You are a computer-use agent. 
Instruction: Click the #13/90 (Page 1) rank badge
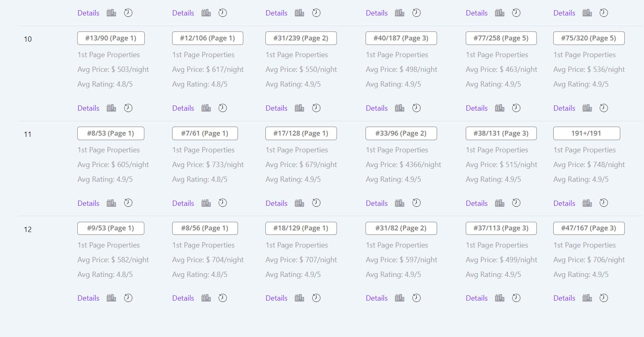pos(111,38)
